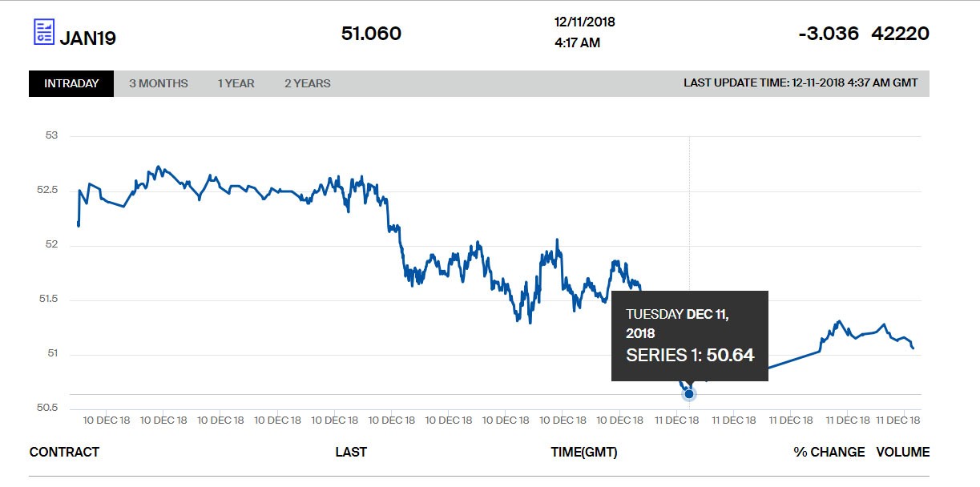Click the volume figure 42220

tap(901, 34)
